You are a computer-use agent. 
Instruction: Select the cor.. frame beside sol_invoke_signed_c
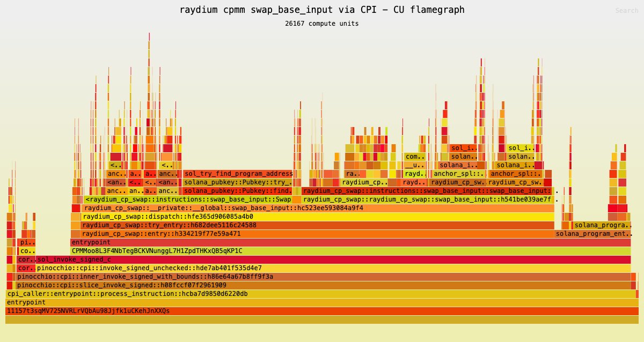tap(26, 259)
